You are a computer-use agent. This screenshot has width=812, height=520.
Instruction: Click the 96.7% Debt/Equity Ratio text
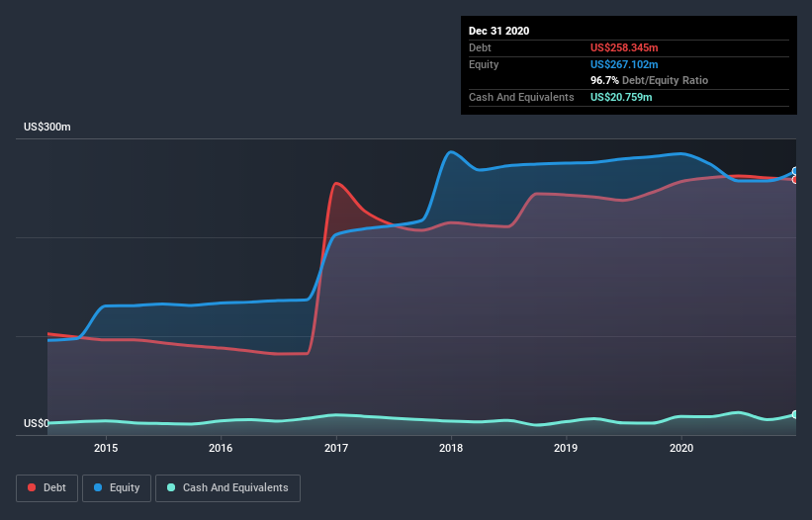[649, 81]
